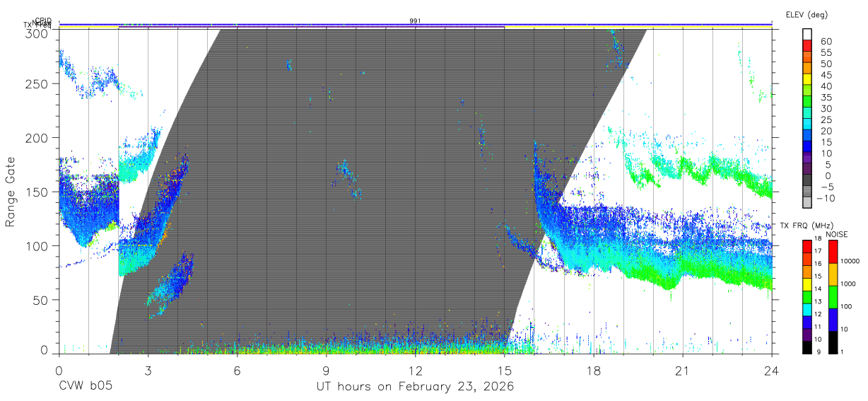Click the '6' hour tick on the time axis
The width and height of the screenshot is (868, 401).
[x=237, y=371]
